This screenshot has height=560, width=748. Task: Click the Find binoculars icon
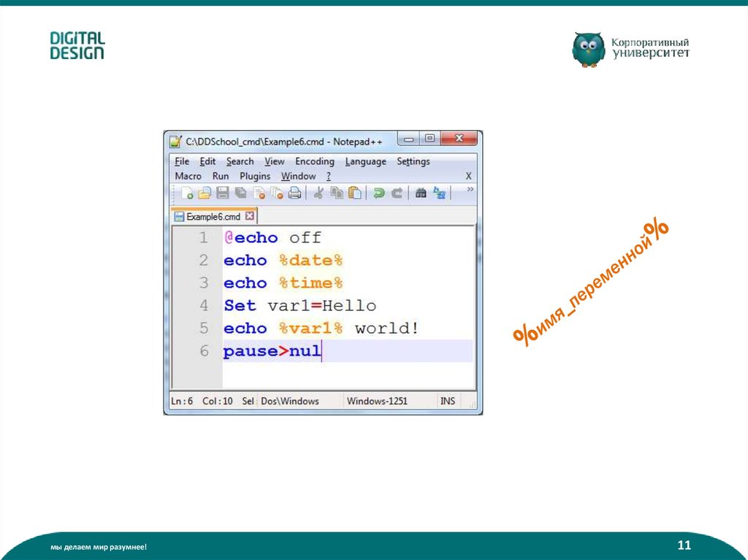(421, 193)
